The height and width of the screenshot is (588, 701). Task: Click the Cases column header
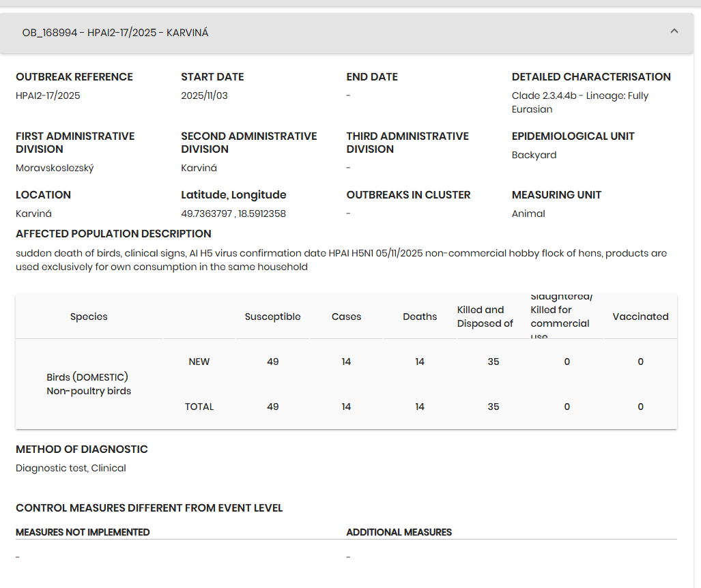347,317
